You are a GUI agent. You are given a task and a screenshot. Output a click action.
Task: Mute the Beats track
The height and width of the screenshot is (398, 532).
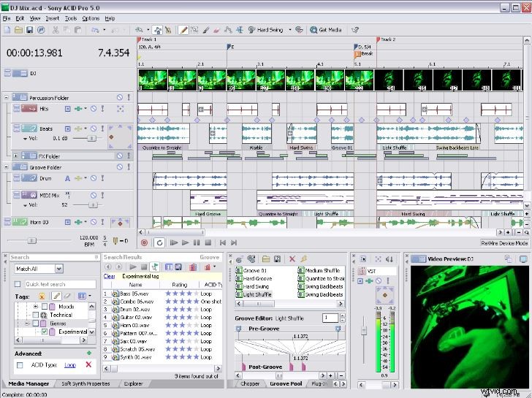pos(94,129)
